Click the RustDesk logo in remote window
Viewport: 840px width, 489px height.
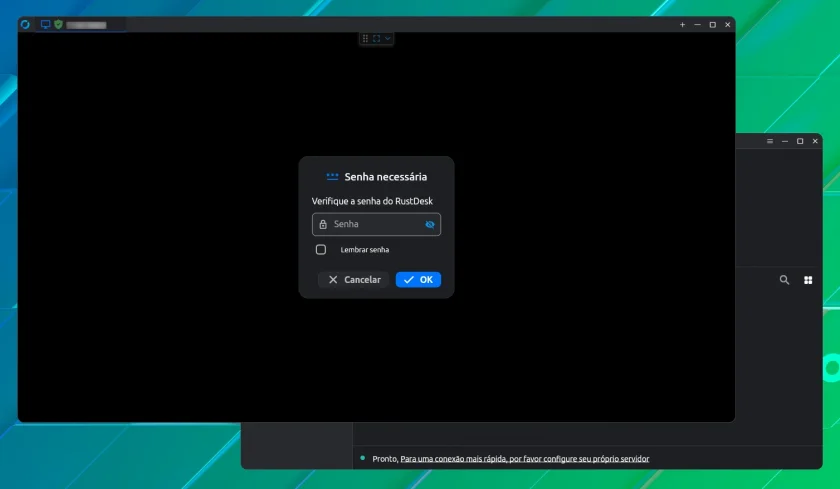[25, 25]
